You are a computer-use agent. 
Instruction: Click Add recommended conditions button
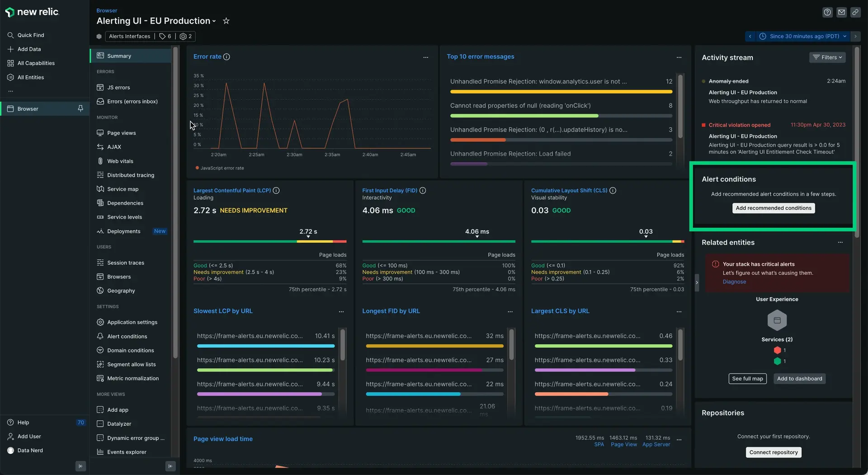[773, 208]
